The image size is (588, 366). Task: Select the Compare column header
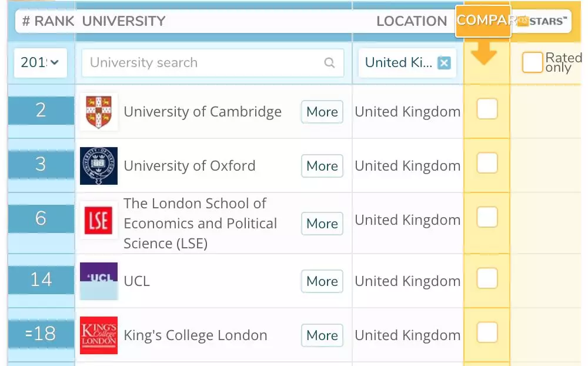pyautogui.click(x=483, y=21)
